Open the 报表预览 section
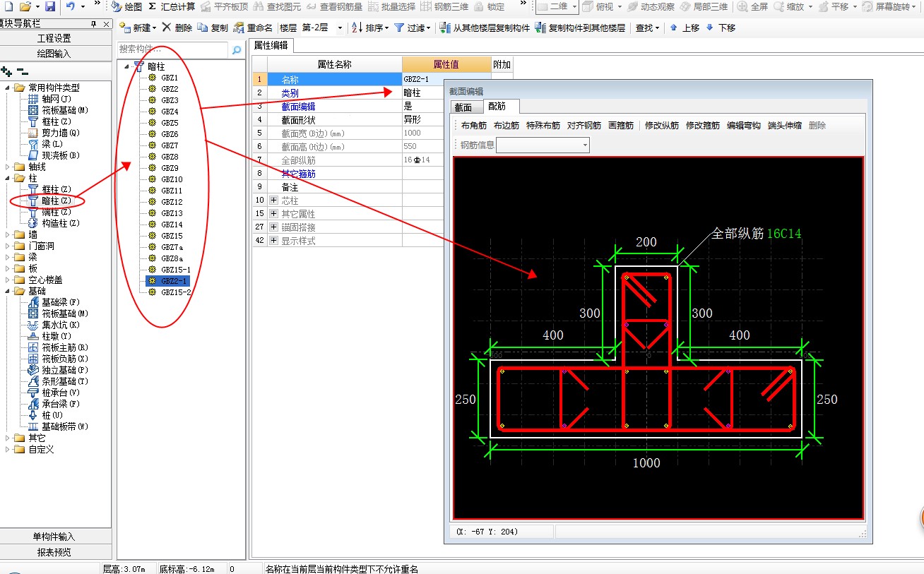Viewport: 924px width, 574px height. (54, 552)
